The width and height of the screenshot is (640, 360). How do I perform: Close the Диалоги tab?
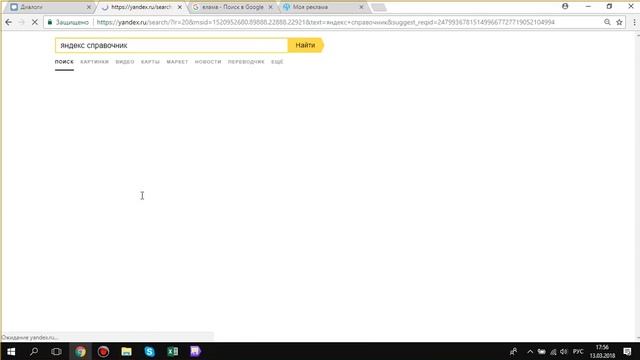pos(89,7)
